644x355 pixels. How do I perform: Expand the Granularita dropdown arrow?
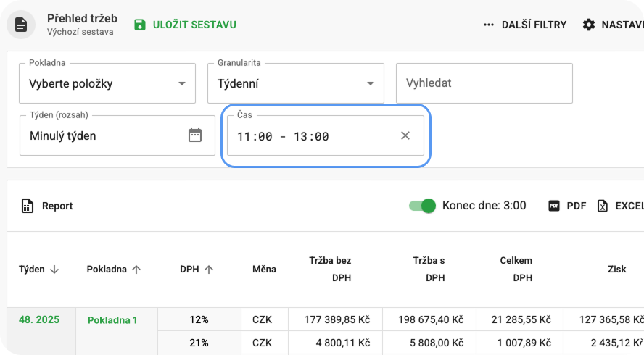pos(371,83)
